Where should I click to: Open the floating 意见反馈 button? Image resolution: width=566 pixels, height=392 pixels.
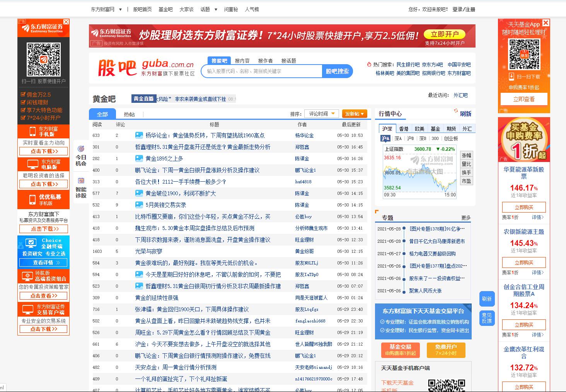pos(487,318)
